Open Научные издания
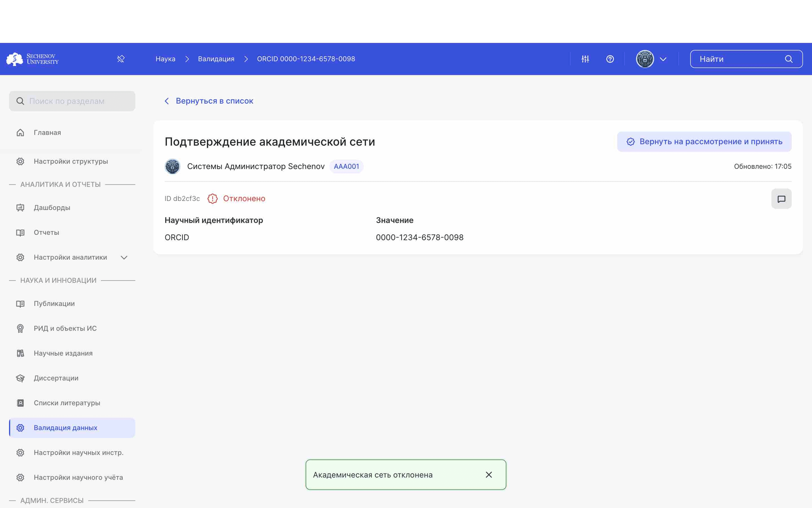This screenshot has width=812, height=508. [72, 353]
